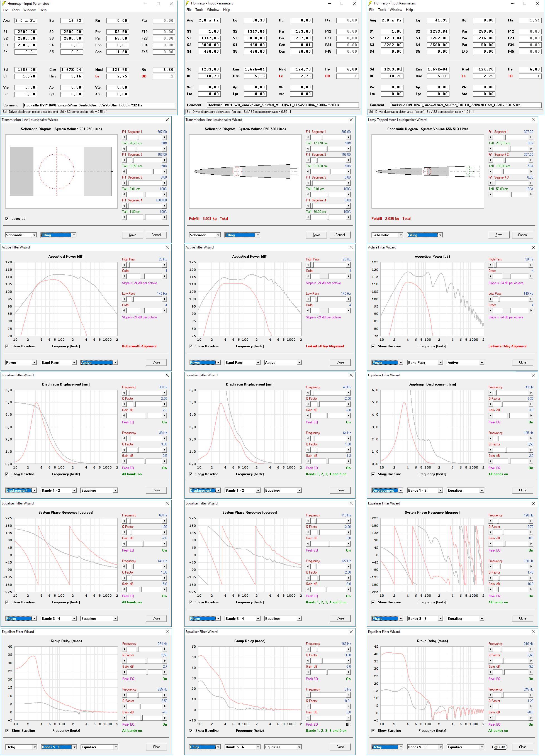This screenshot has width=545, height=756.
Task: Toggle the Lossy Le checkbox
Action: pos(7,219)
